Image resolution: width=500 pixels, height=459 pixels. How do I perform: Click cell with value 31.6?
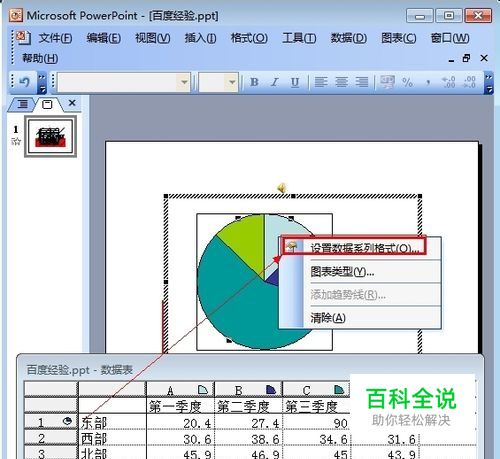384,438
